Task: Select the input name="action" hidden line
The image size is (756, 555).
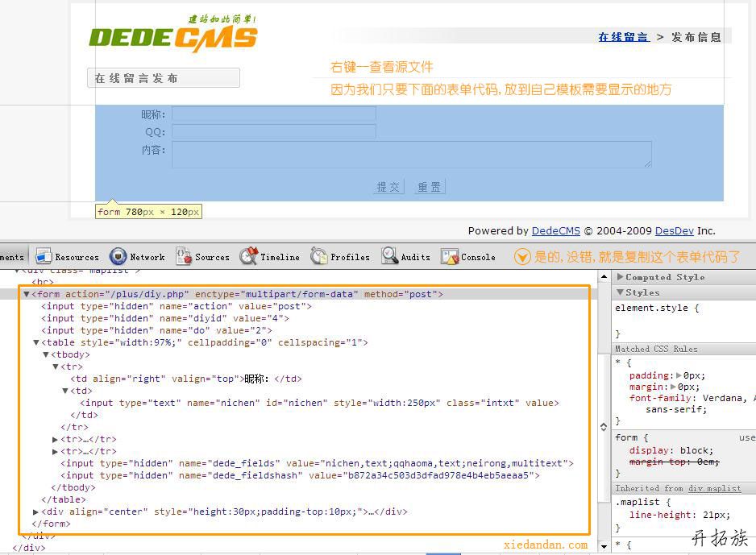Action: (177, 306)
